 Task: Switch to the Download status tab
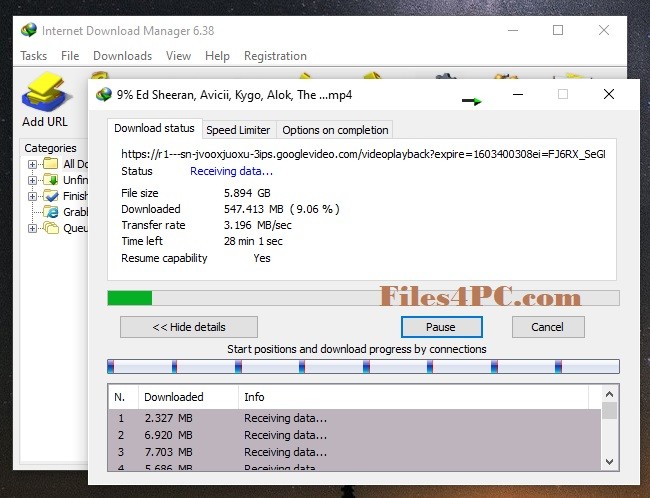point(154,129)
